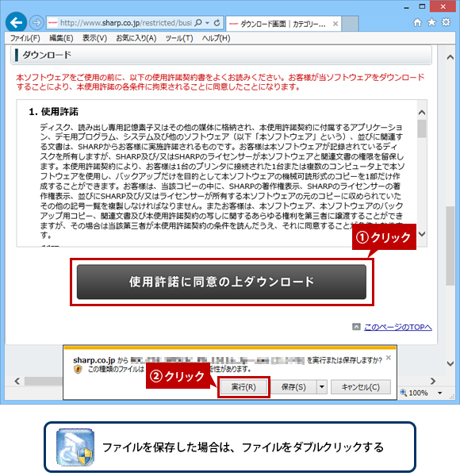Open the ファイル(F) menu
460x476 pixels.
click(25, 38)
